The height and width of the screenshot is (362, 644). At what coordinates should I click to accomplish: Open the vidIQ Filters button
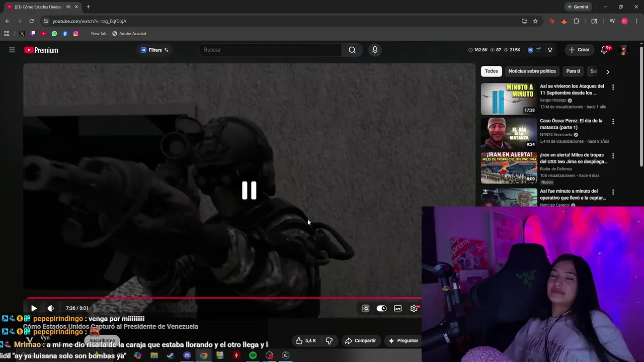tap(154, 50)
